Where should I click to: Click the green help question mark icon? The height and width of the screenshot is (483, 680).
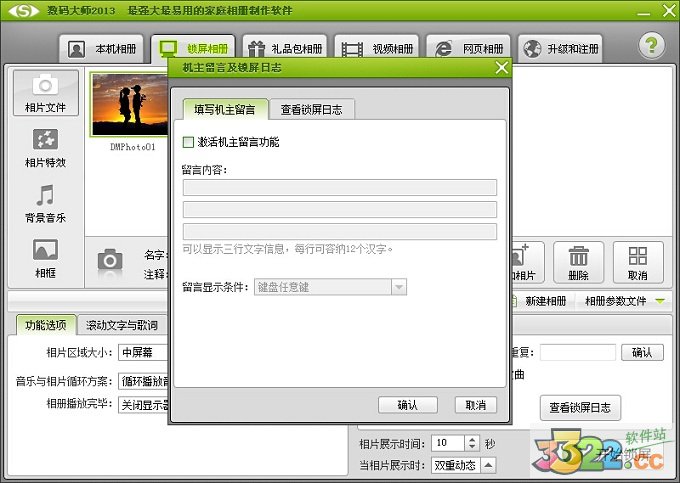651,45
